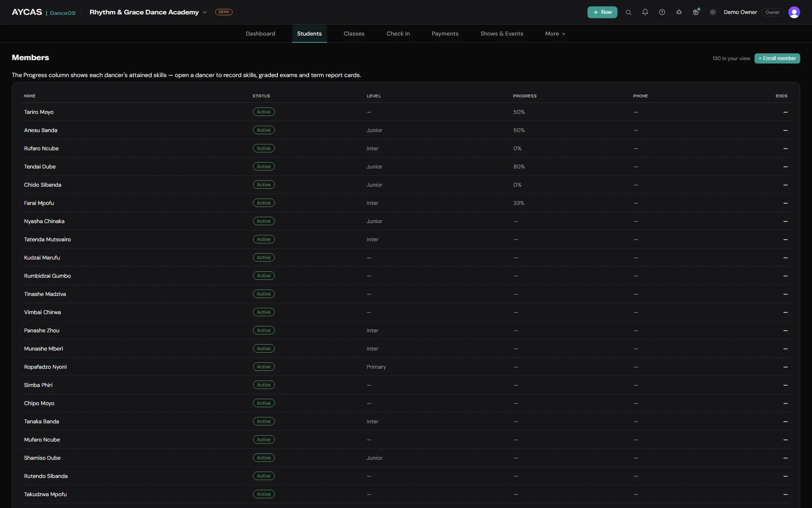Click the Name column header
This screenshot has height=508, width=812.
pyautogui.click(x=30, y=96)
